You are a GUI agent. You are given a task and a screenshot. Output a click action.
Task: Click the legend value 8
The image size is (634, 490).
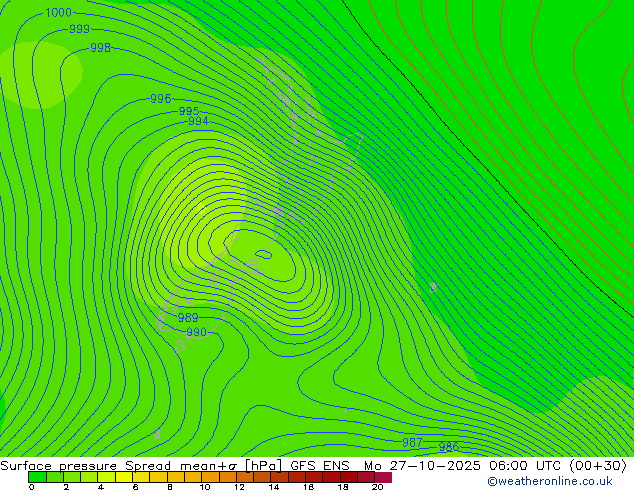[170, 487]
